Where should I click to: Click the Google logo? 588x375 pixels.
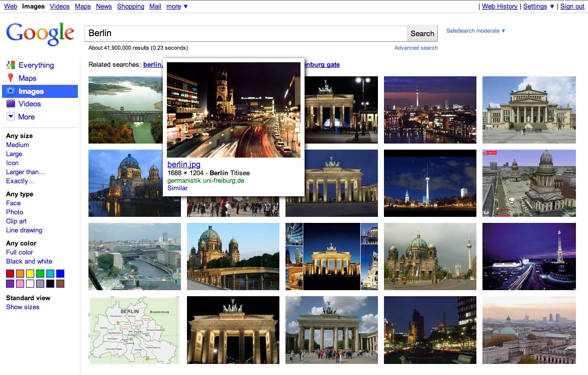coord(40,33)
